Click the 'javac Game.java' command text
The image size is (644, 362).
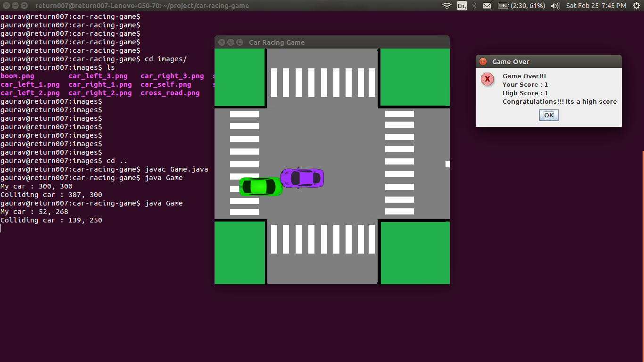tap(176, 169)
